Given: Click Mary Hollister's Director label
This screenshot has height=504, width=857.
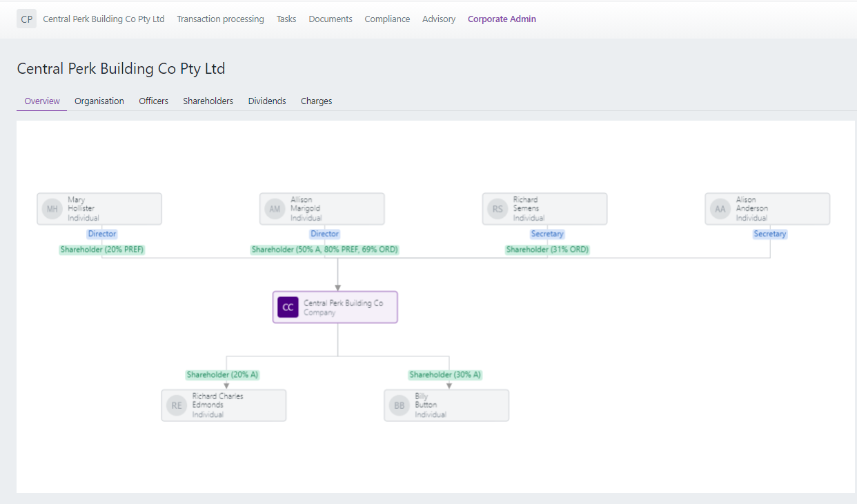Looking at the screenshot, I should (x=102, y=234).
